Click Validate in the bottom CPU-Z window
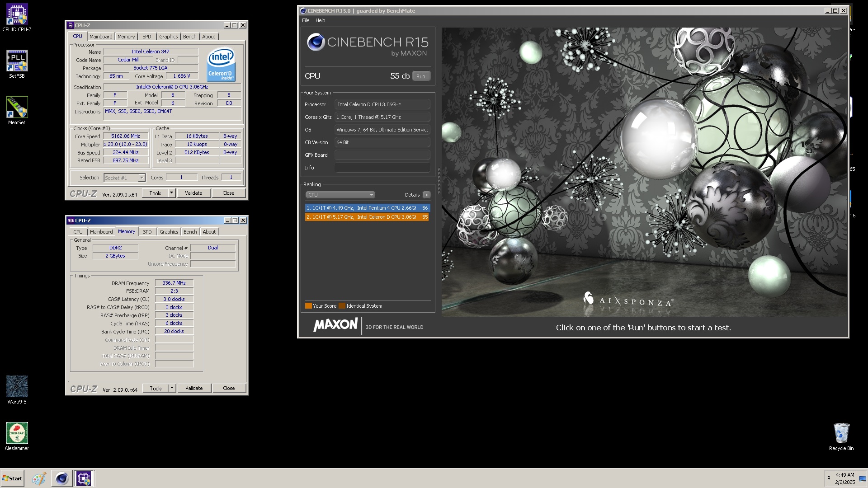This screenshot has height=488, width=868. (194, 388)
